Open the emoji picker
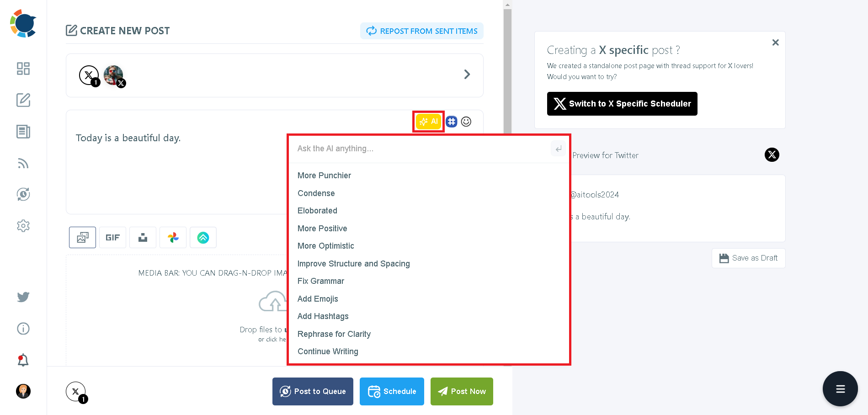Image resolution: width=868 pixels, height=415 pixels. click(466, 121)
